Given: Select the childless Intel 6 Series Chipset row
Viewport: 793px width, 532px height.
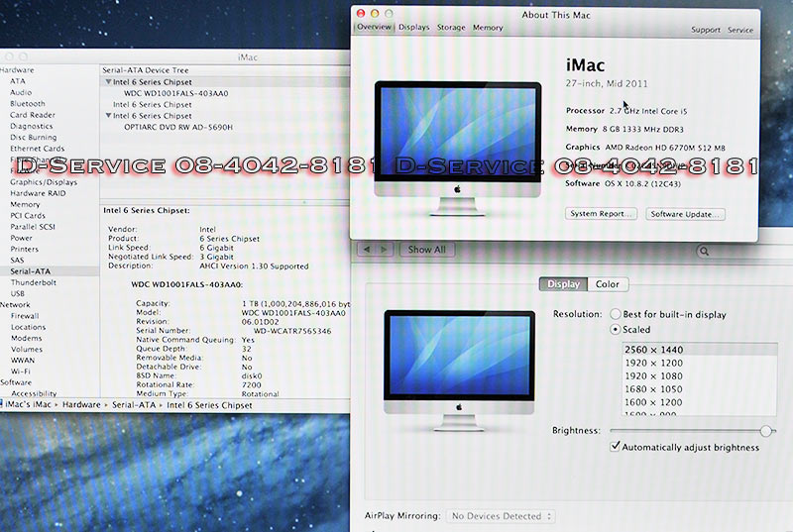Looking at the screenshot, I should tap(153, 105).
